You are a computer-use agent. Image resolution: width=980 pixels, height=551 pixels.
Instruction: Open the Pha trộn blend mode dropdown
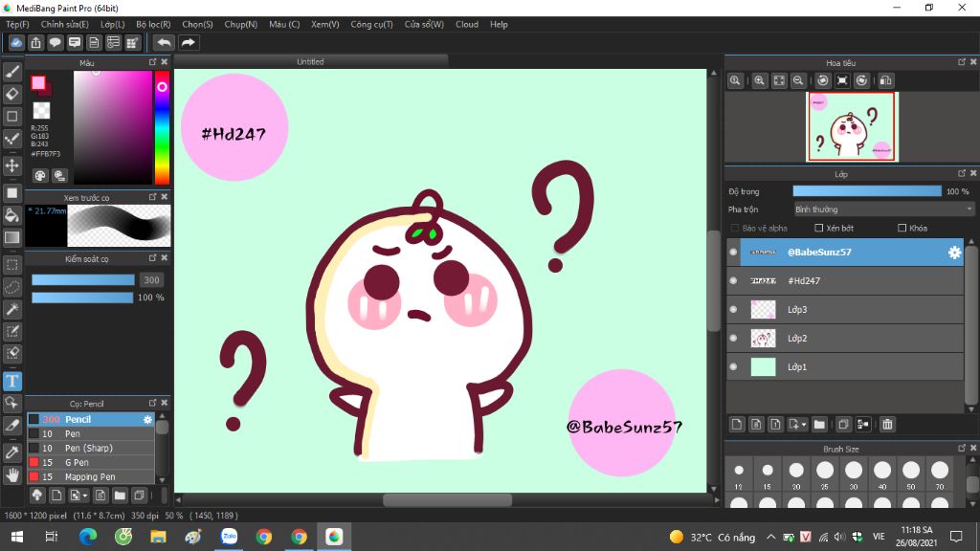coord(883,209)
